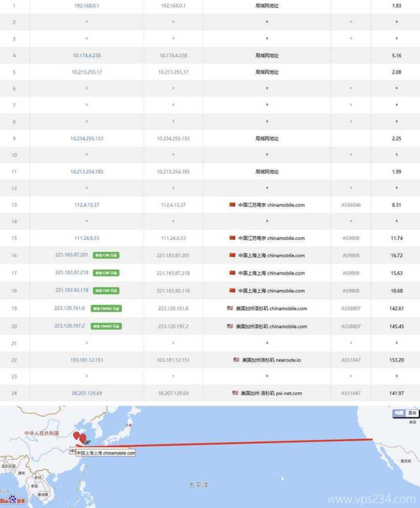Open the 192.168.0.1 IP link

pyautogui.click(x=87, y=5)
